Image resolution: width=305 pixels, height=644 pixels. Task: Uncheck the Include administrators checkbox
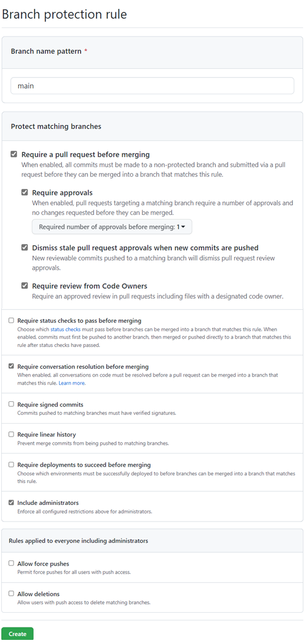[x=12, y=503]
